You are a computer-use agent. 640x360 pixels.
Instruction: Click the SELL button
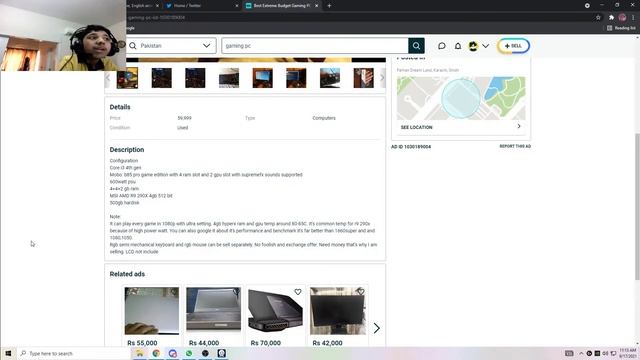(x=513, y=46)
